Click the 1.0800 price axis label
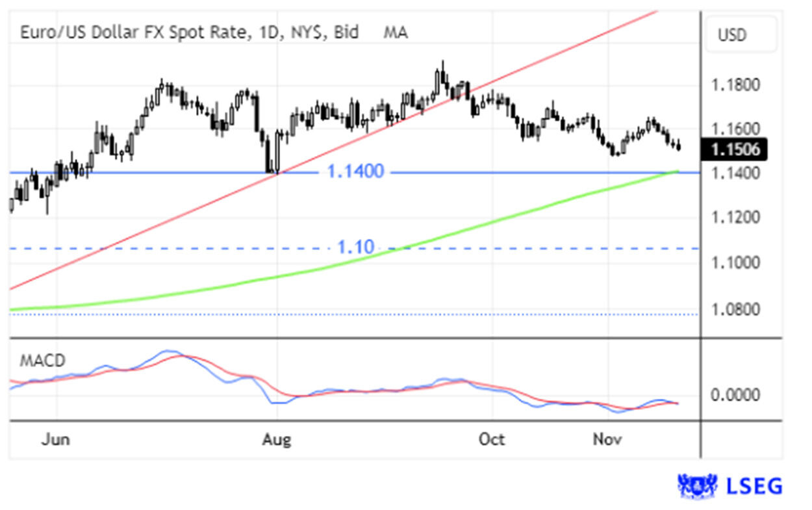The image size is (812, 510). (734, 308)
